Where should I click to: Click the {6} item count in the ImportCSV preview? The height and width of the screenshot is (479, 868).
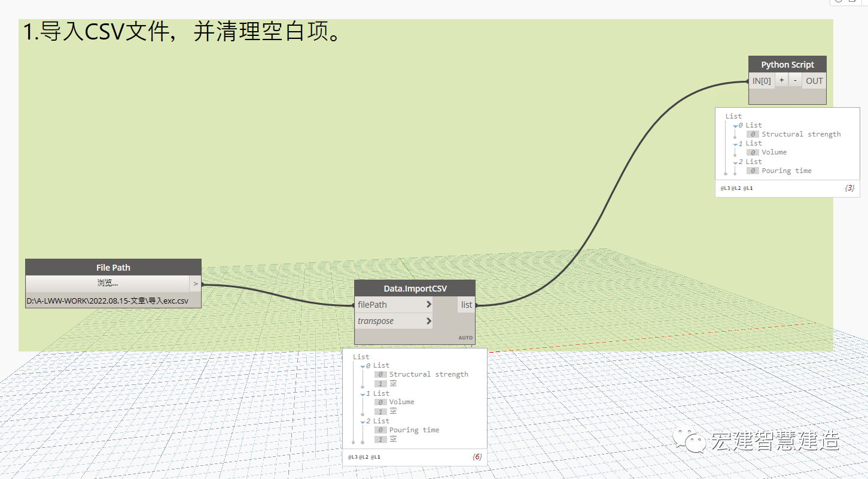[x=477, y=457]
